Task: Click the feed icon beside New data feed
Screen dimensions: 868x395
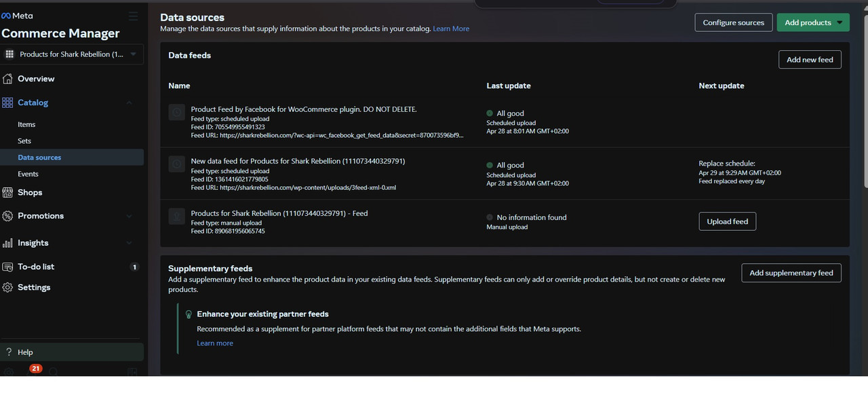Action: tap(176, 165)
